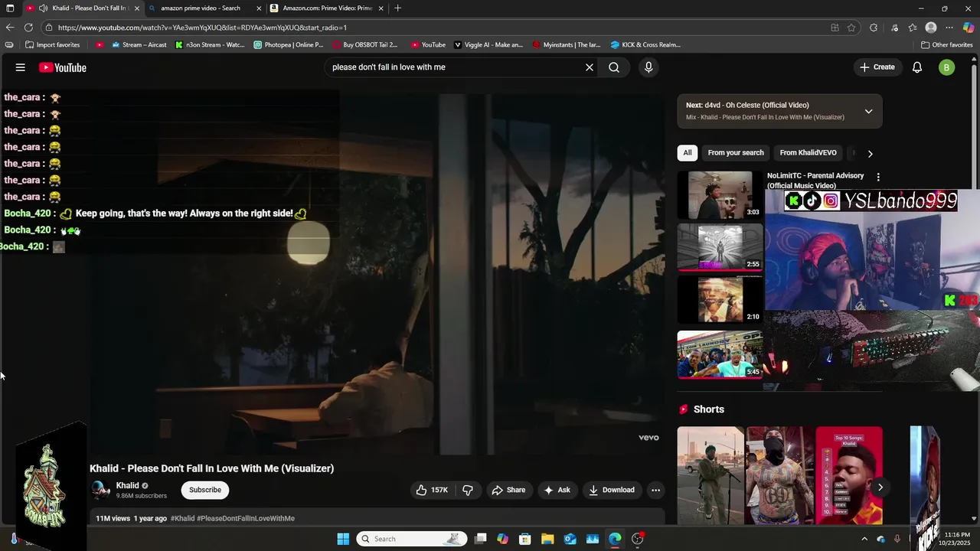Viewport: 980px width, 551px height.
Task: Open the Windows Start menu
Action: [343, 539]
